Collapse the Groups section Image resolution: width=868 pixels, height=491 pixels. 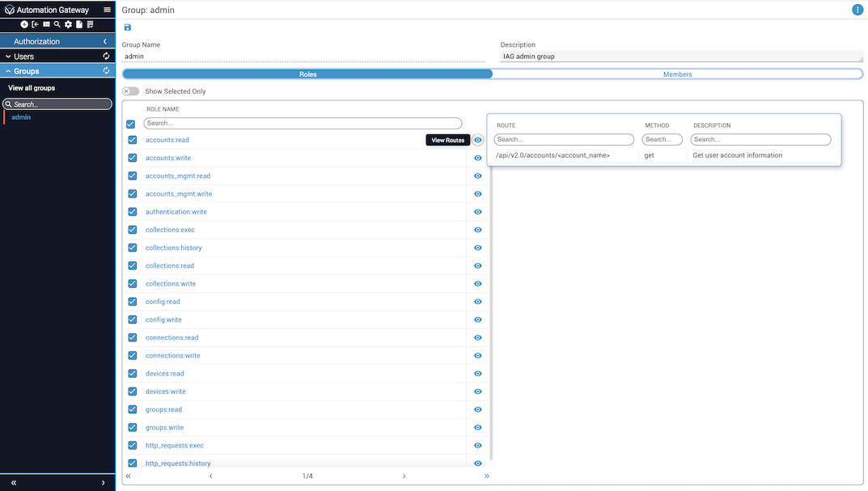8,71
